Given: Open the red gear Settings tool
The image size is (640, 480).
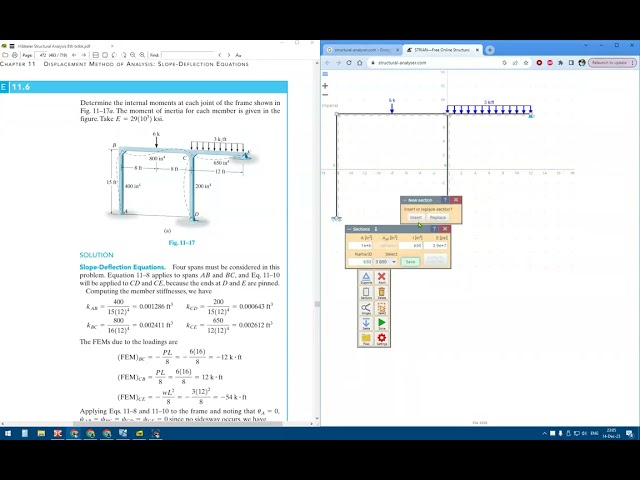Looking at the screenshot, I should [x=382, y=339].
